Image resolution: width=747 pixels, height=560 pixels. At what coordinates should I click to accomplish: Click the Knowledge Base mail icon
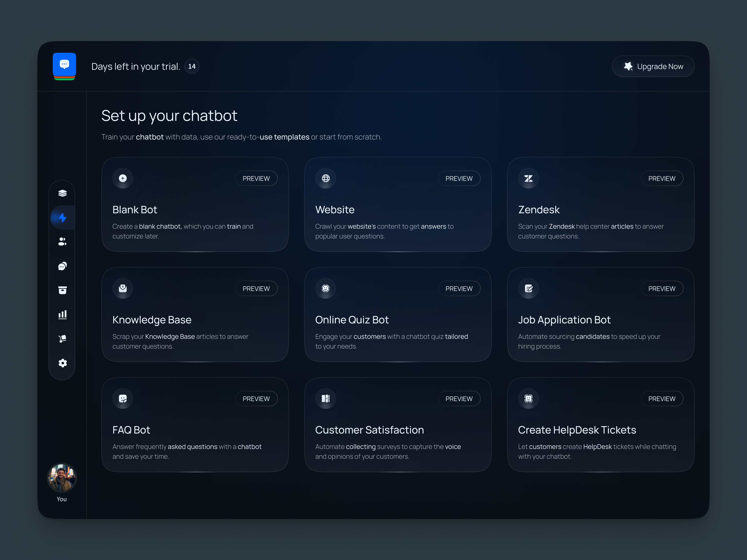tap(123, 288)
